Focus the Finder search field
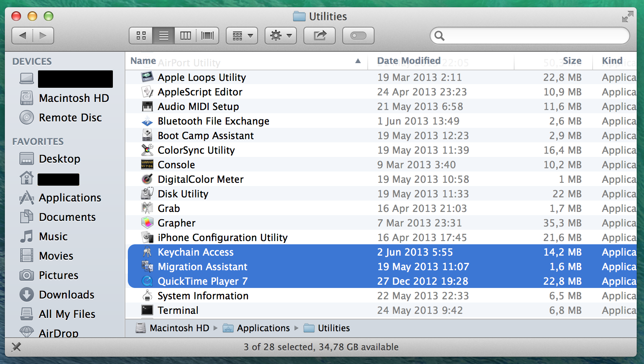 tap(530, 36)
